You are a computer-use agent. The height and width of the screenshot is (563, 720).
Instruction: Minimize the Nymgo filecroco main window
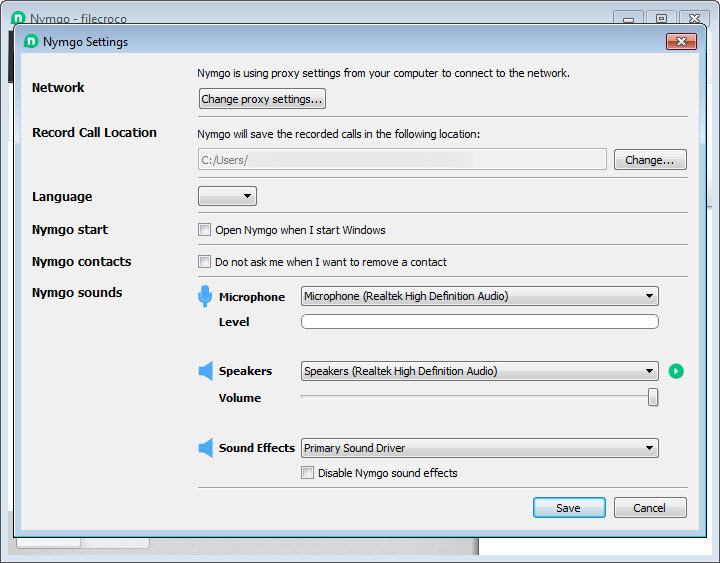point(629,17)
